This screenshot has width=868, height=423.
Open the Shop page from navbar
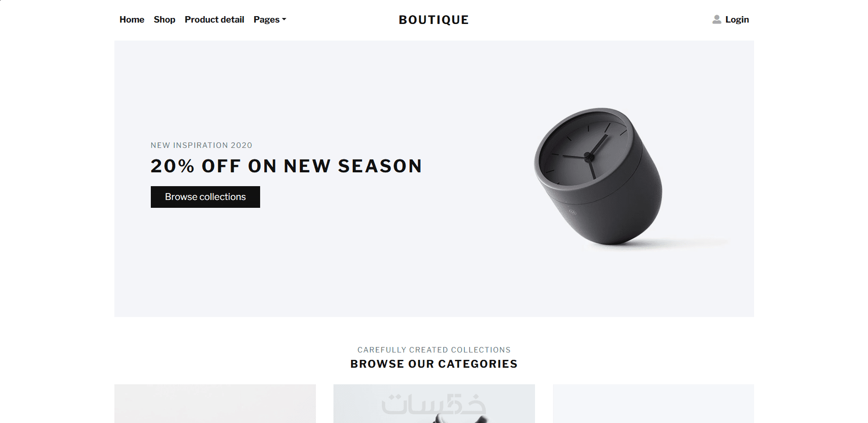coord(164,19)
